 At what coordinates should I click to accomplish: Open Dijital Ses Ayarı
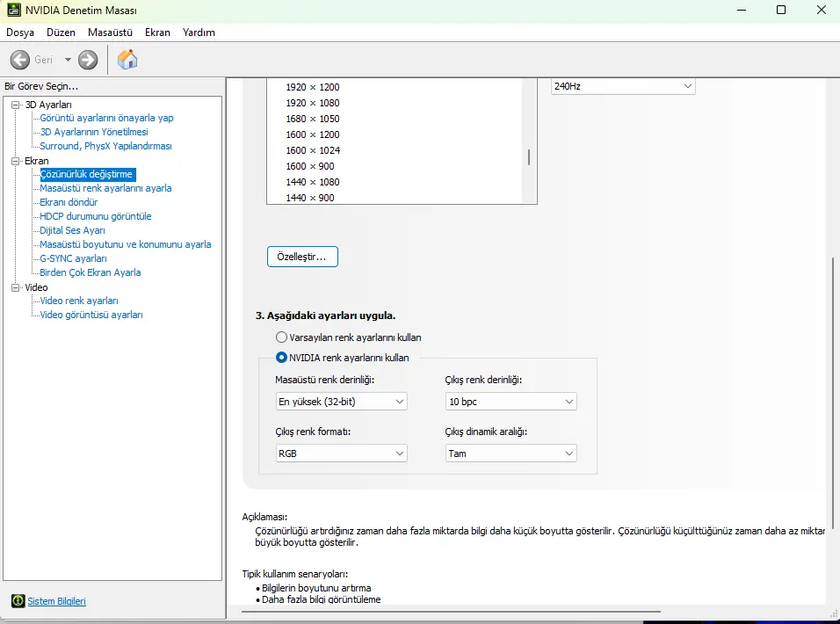[72, 230]
